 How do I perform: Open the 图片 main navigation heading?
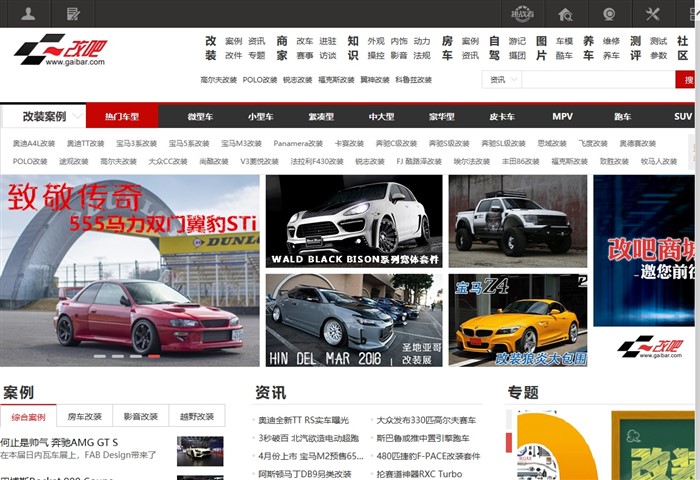coord(542,48)
